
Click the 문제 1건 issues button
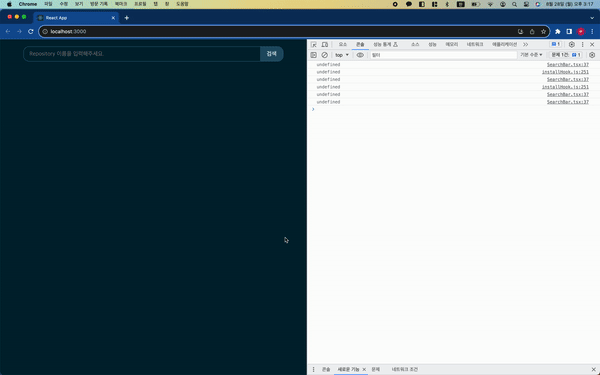click(x=566, y=55)
